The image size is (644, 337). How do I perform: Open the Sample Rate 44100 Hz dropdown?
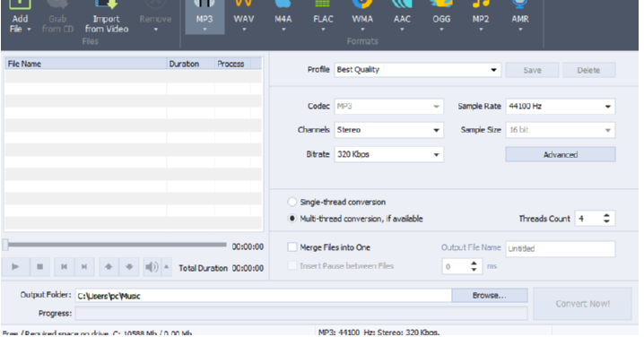coord(561,107)
